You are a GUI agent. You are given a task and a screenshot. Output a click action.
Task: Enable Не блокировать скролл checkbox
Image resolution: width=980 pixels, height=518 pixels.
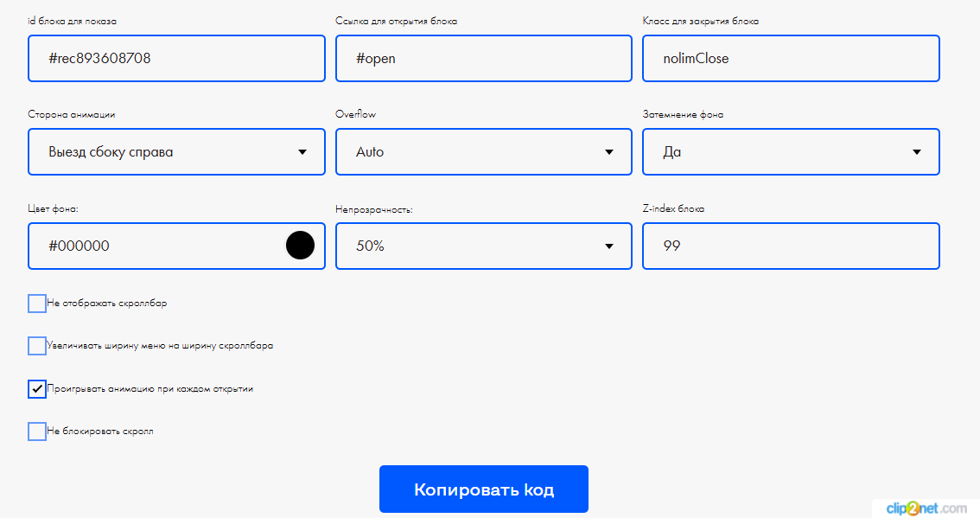[37, 432]
